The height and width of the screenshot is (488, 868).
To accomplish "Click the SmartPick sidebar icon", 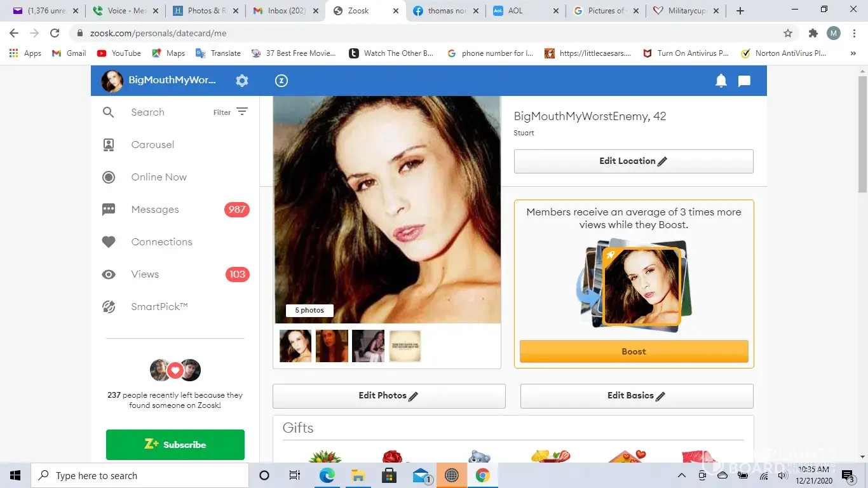I will pos(109,307).
